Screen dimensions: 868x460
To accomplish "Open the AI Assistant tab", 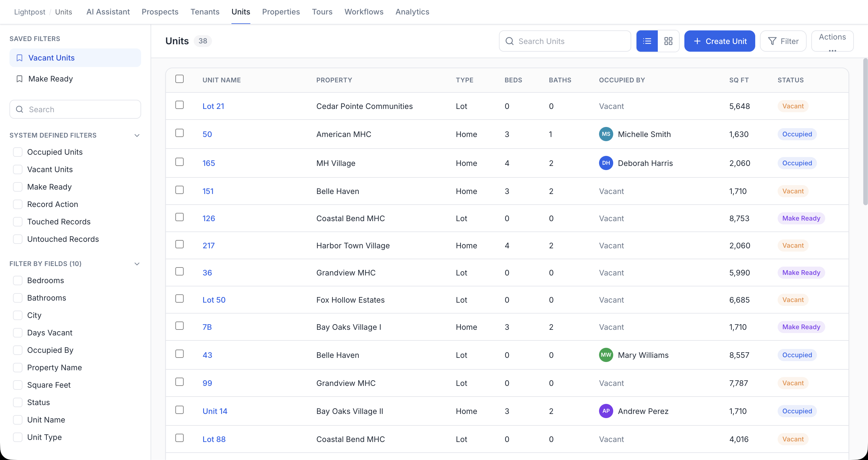I will click(108, 12).
